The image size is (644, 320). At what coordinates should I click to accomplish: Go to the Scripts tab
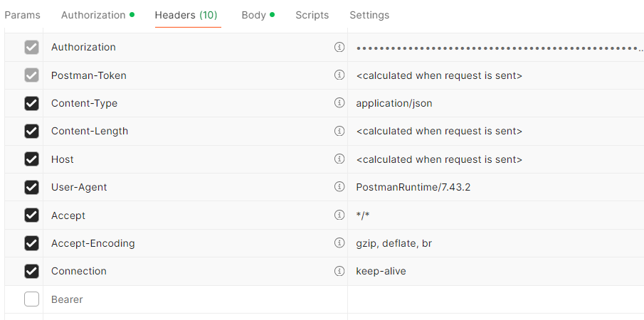tap(312, 15)
